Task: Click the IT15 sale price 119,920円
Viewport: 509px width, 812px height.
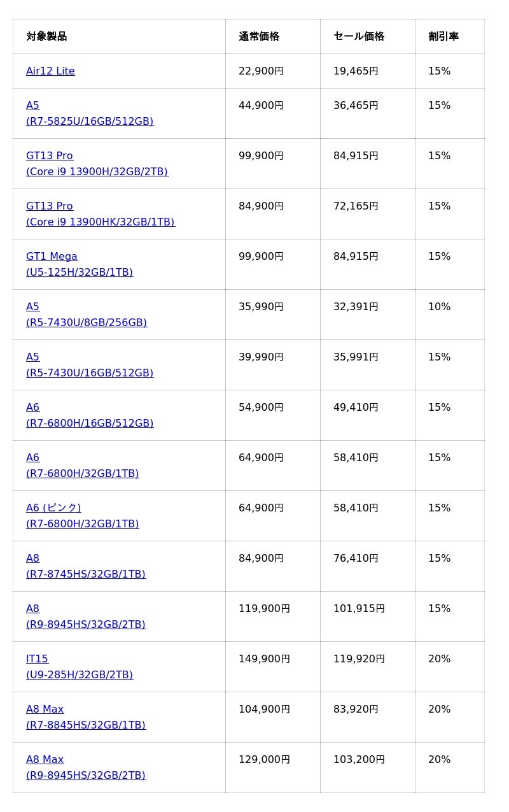Action: [359, 659]
